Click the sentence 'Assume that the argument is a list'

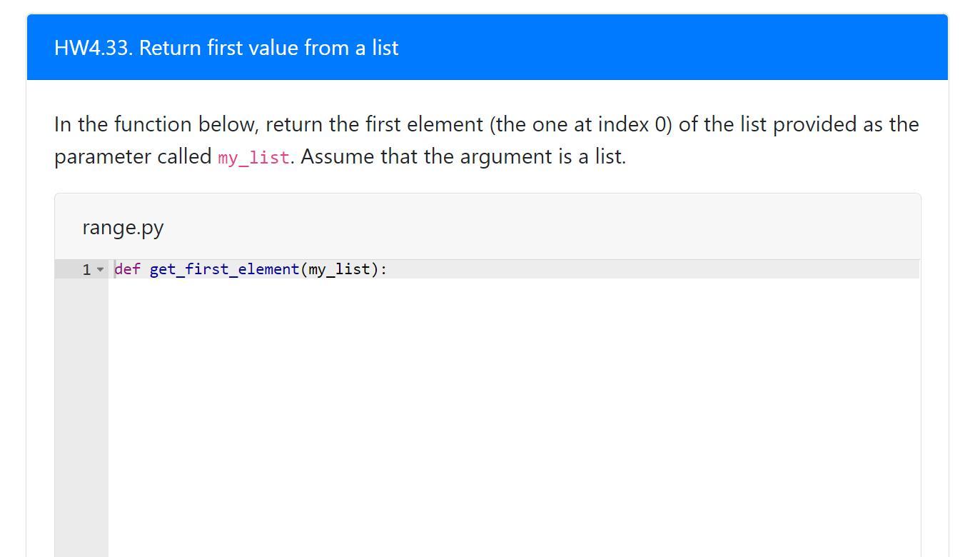(463, 156)
